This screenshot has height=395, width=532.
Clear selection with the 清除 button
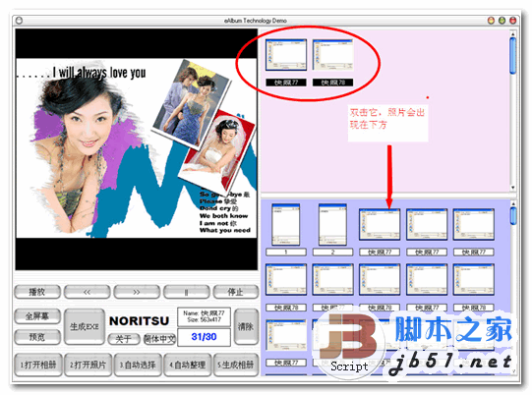(x=246, y=327)
